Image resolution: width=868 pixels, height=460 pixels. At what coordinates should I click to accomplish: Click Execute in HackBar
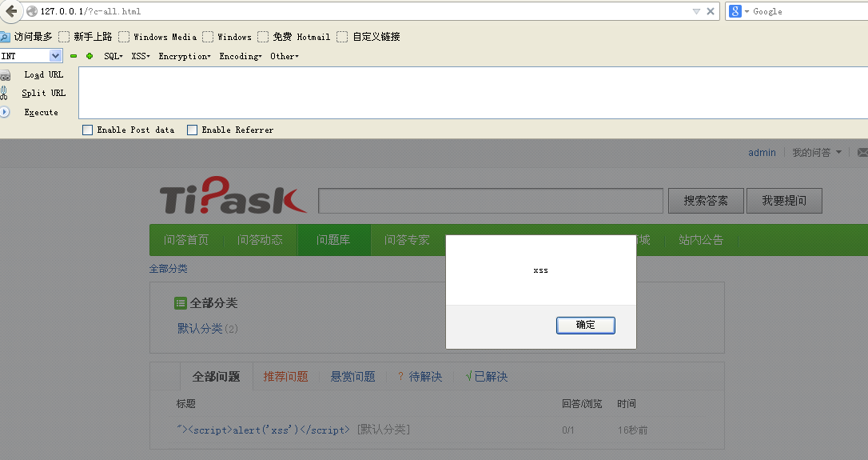pyautogui.click(x=41, y=112)
